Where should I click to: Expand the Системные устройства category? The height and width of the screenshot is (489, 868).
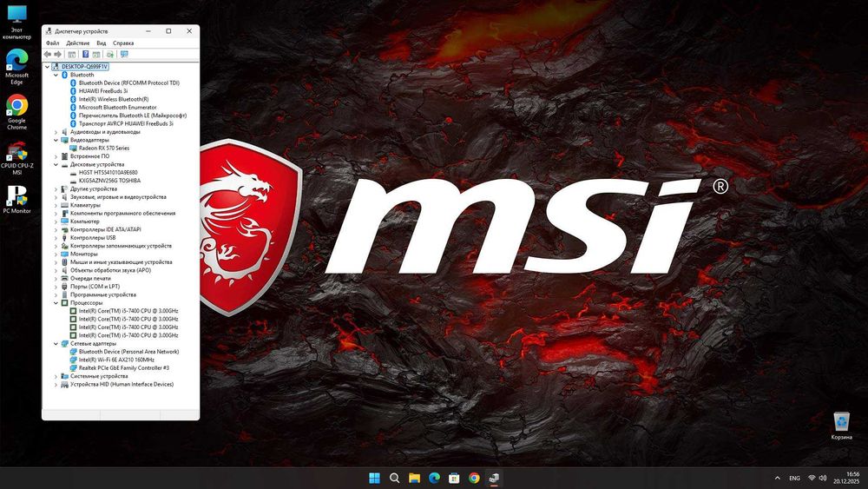(56, 376)
